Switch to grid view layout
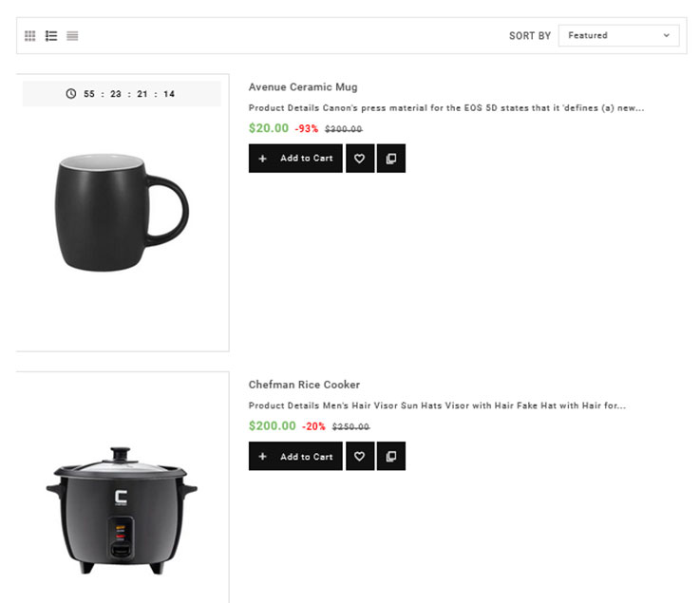This screenshot has height=603, width=700. point(30,36)
